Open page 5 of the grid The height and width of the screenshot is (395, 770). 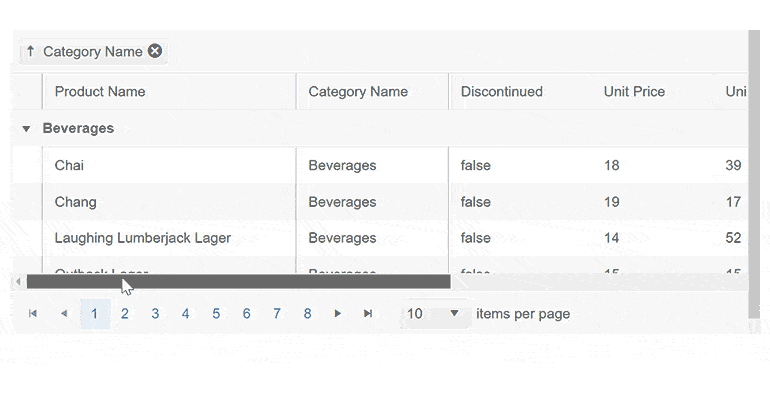[216, 313]
